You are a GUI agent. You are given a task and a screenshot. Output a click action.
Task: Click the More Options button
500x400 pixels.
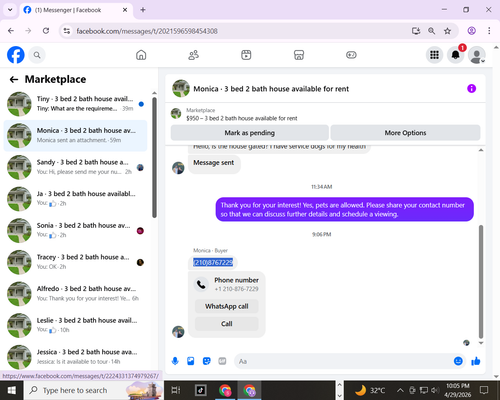tap(405, 133)
